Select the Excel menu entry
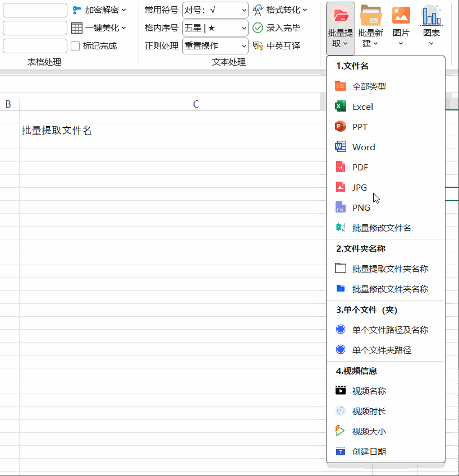Viewport: 459px width, 476px height. [x=386, y=107]
